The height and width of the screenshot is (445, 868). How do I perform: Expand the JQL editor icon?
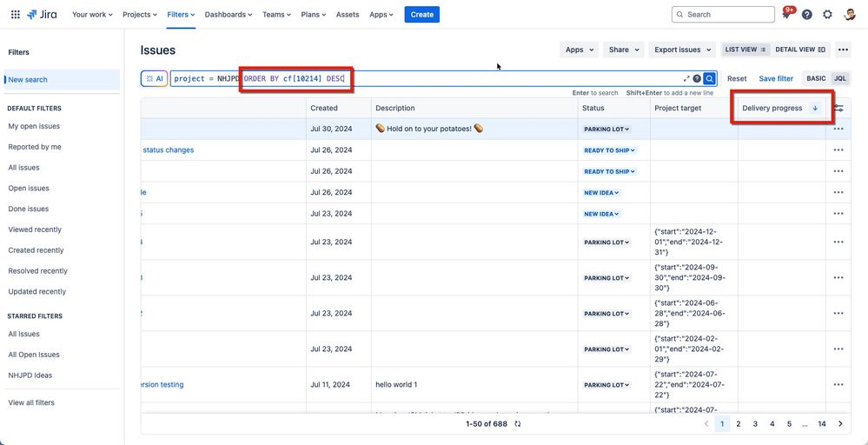click(687, 78)
